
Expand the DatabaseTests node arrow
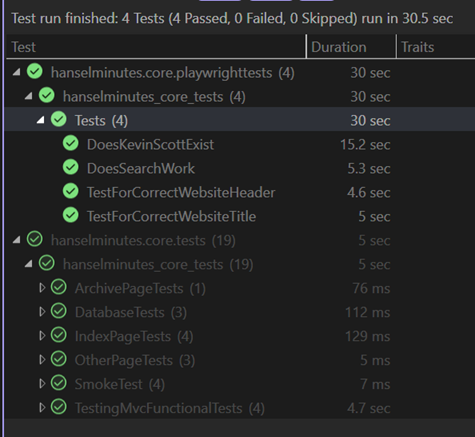click(x=42, y=312)
